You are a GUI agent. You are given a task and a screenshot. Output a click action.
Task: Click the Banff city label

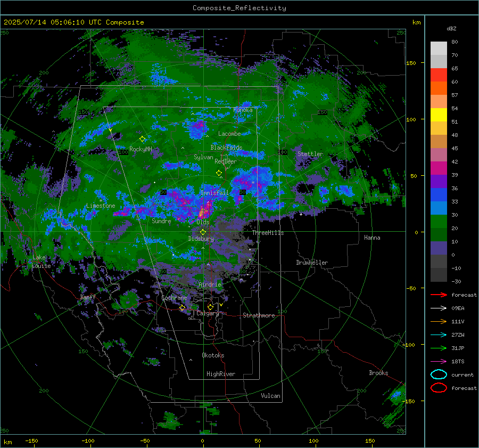[88, 297]
